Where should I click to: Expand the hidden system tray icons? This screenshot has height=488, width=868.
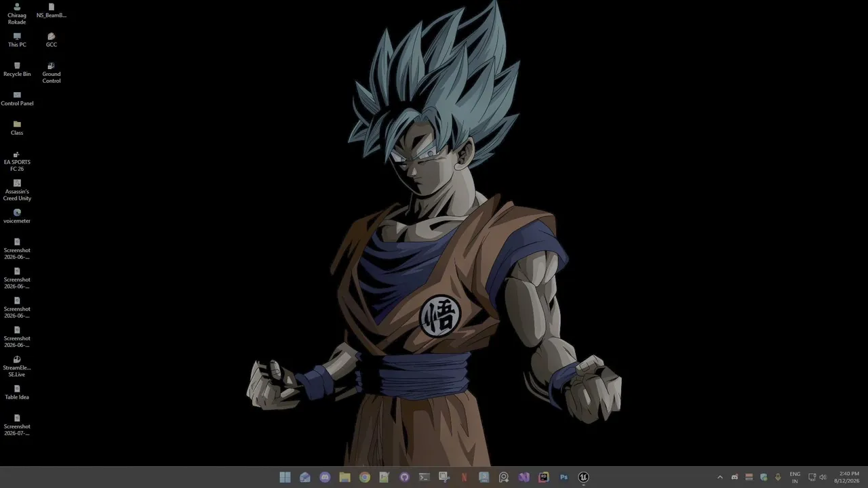[x=720, y=477]
